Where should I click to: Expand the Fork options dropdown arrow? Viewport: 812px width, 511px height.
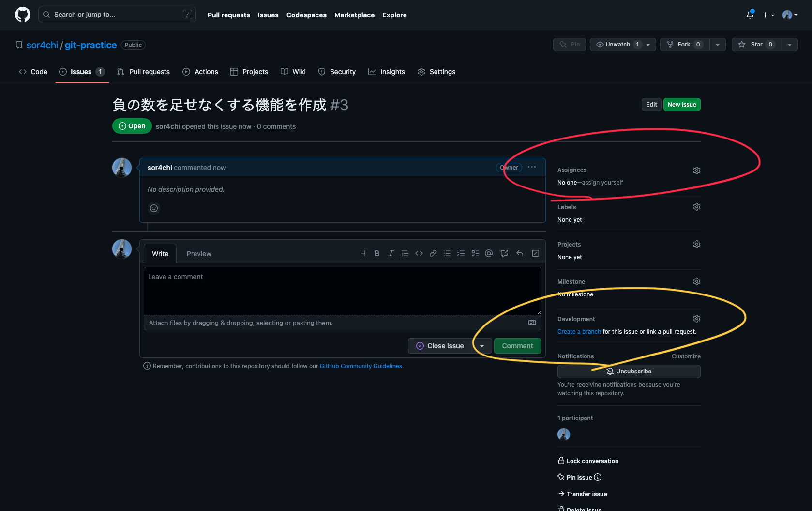point(717,45)
